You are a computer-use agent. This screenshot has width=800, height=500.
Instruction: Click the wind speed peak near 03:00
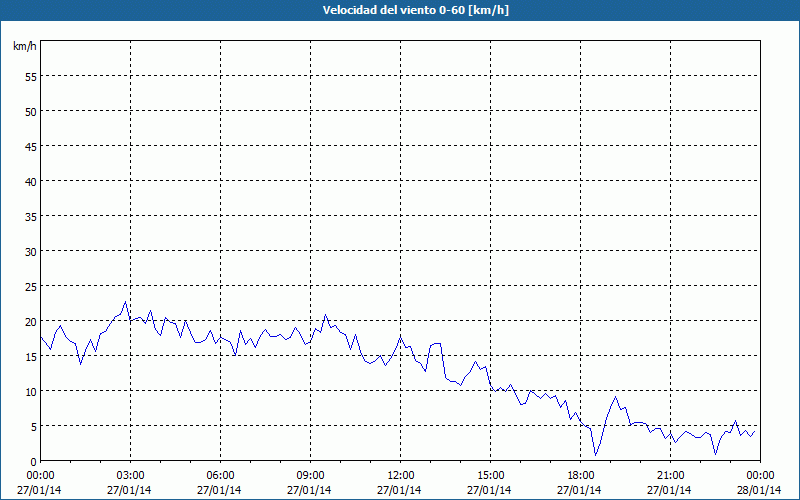click(126, 302)
